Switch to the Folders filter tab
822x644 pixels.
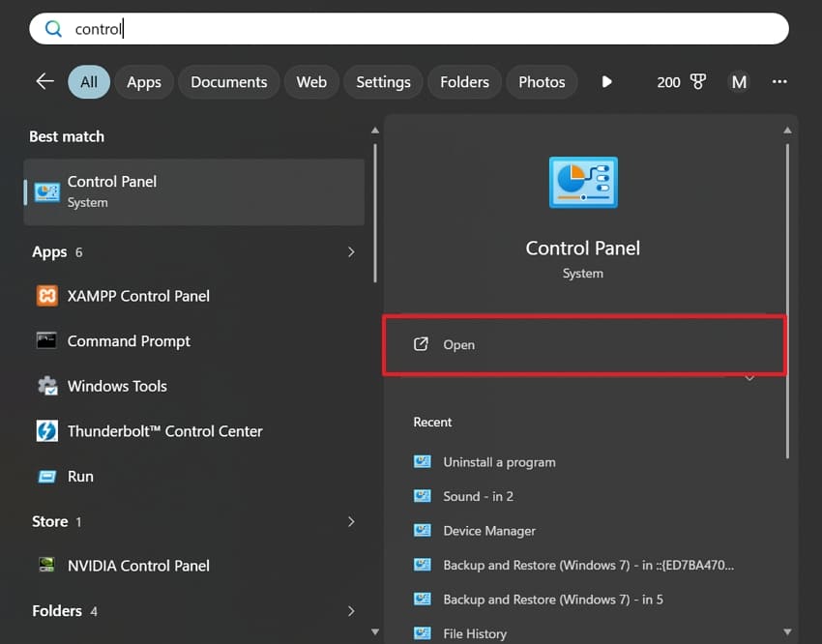click(x=464, y=82)
